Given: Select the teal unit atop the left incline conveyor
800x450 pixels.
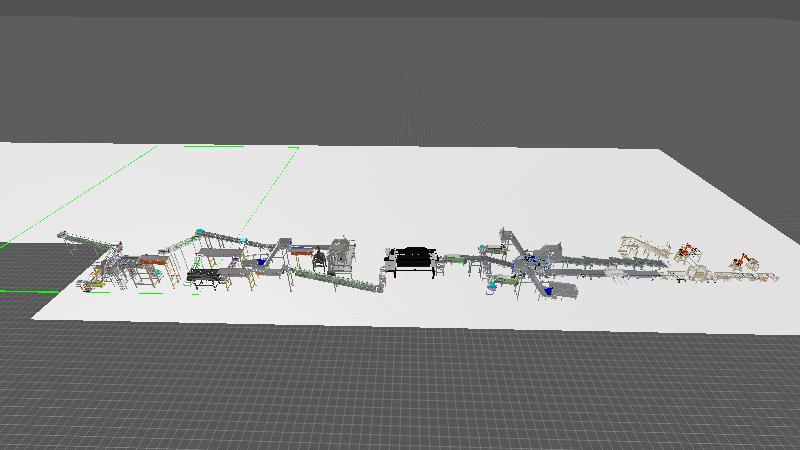Looking at the screenshot, I should pyautogui.click(x=201, y=231).
